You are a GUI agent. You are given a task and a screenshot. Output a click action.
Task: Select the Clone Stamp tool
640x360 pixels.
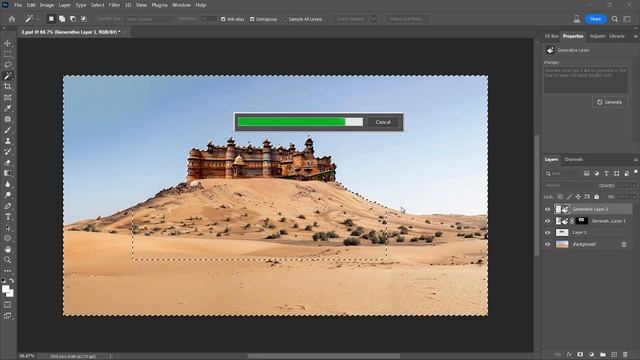click(x=7, y=141)
